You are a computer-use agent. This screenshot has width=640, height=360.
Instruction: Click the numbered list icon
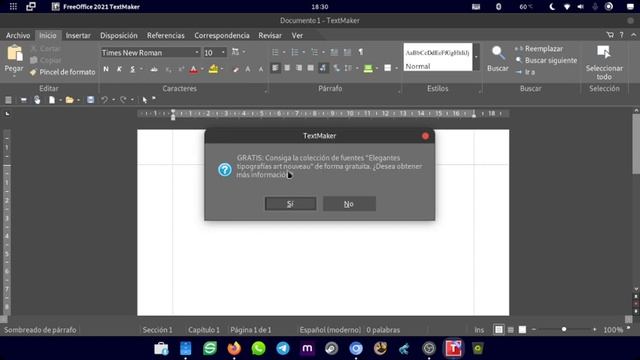[295, 52]
